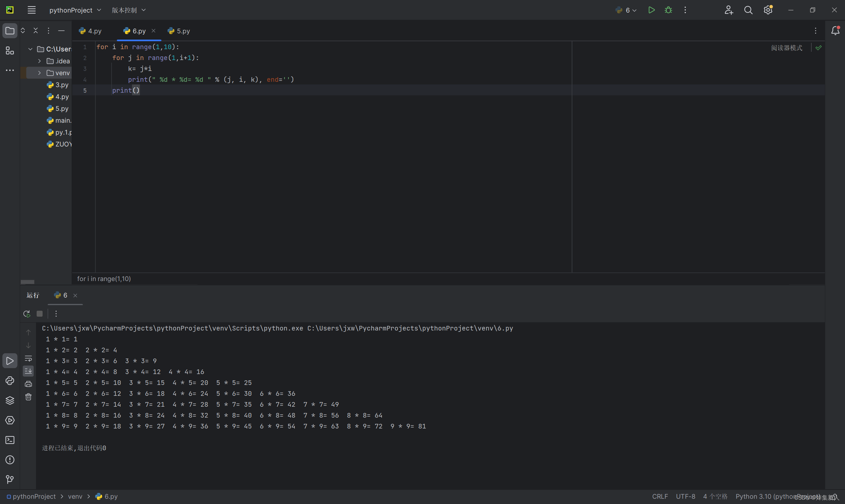
Task: Click the green Run button in top toolbar
Action: tap(651, 10)
